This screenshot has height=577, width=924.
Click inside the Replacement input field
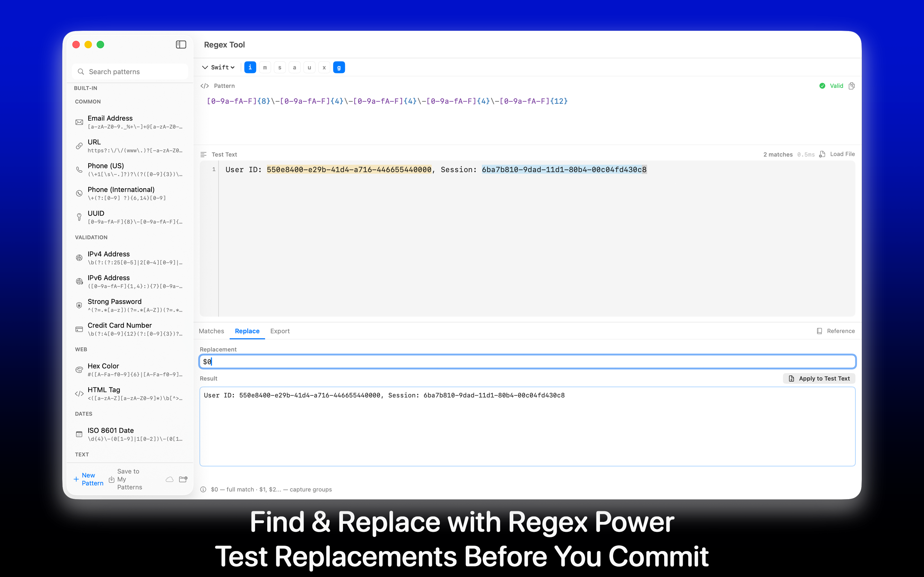tap(527, 361)
